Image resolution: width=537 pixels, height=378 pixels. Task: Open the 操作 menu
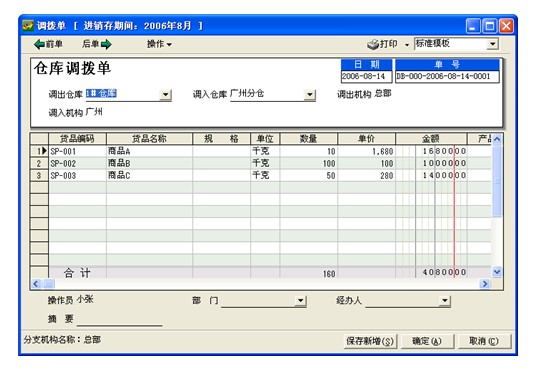click(159, 44)
